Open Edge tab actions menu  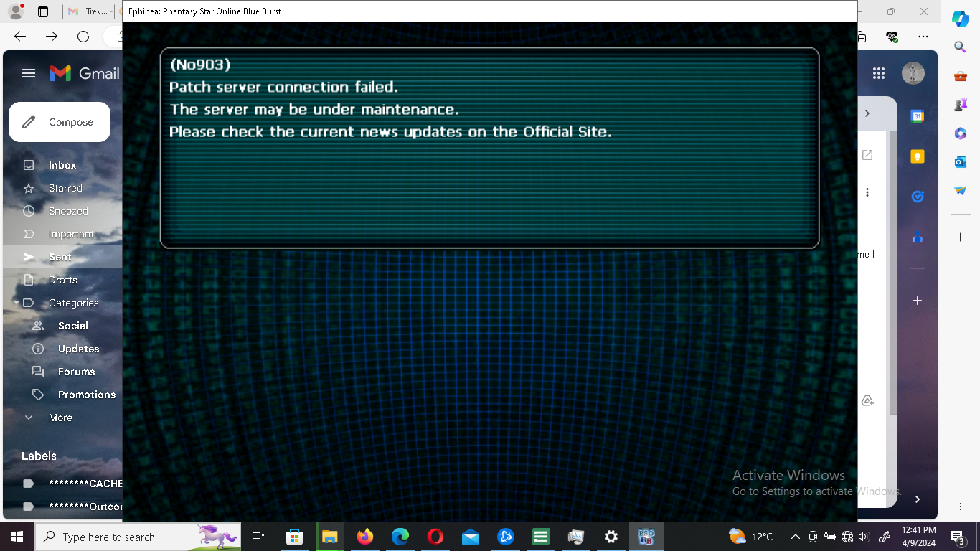42,11
